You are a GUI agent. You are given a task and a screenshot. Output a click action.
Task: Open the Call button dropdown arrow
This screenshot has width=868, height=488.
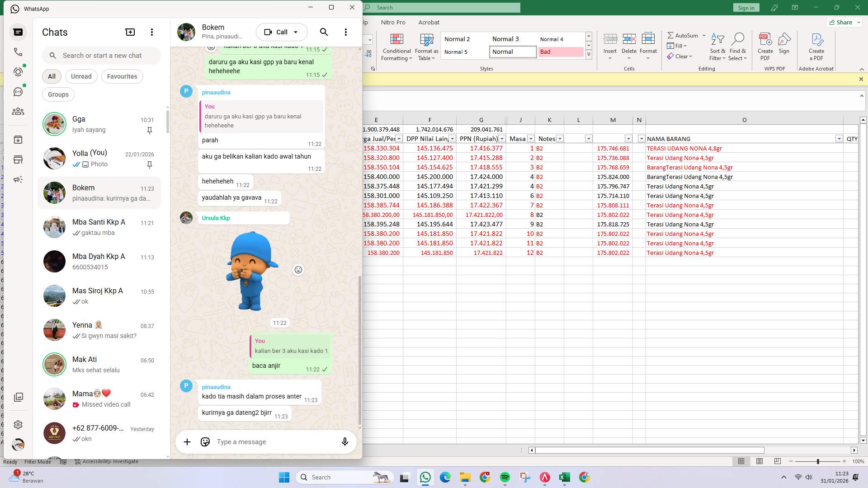coord(296,32)
